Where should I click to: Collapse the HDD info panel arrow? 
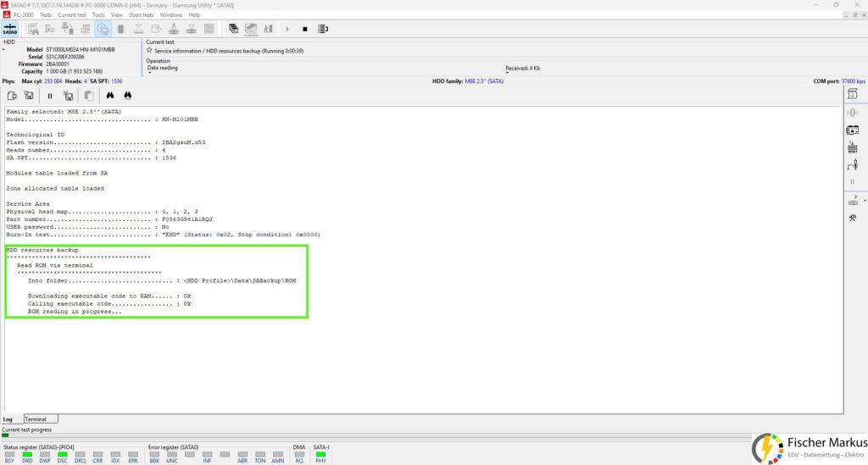[x=3, y=50]
